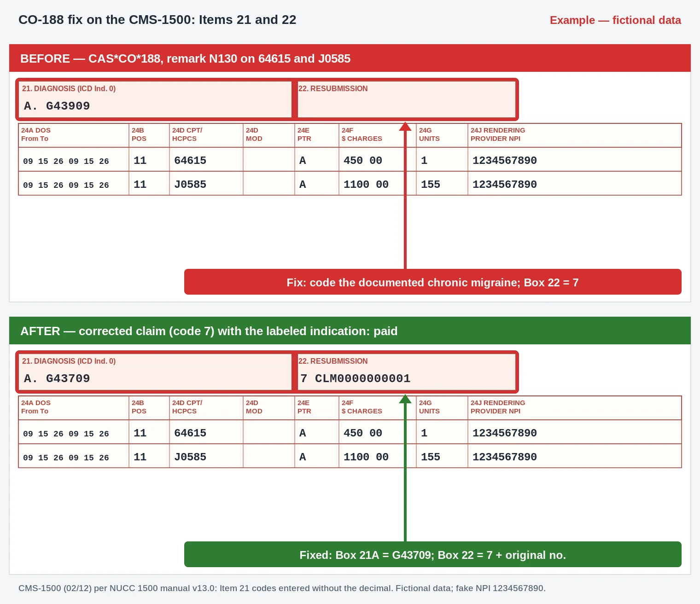Click dates of service in AFTER J0585 row
Screen dimensions: 700x604
[x=66, y=458]
